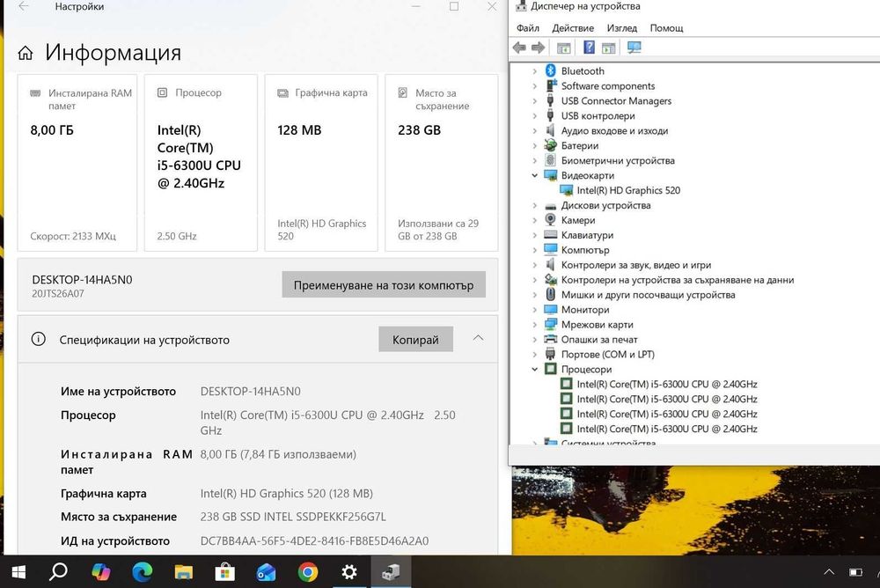
Task: Open the Файл menu
Action: [x=527, y=28]
